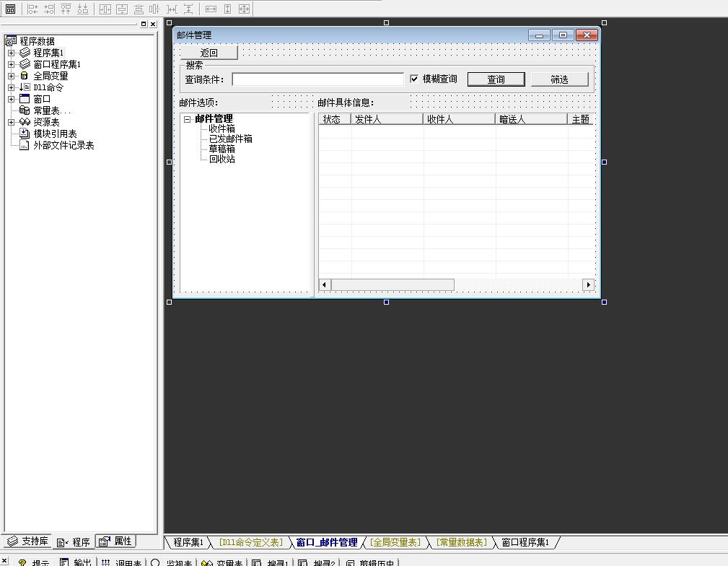Open the 支持库 panel tab
Screen dimensions: 728x566
(x=27, y=541)
